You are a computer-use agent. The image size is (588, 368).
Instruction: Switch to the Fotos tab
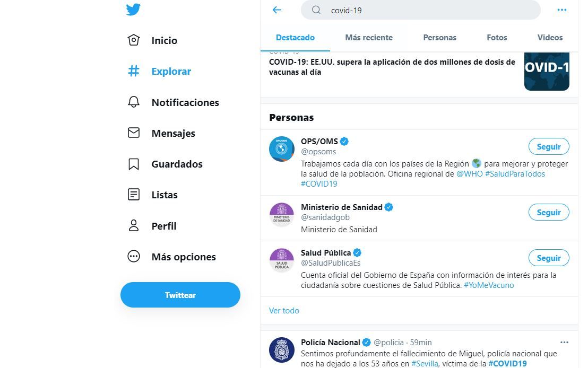coord(497,38)
